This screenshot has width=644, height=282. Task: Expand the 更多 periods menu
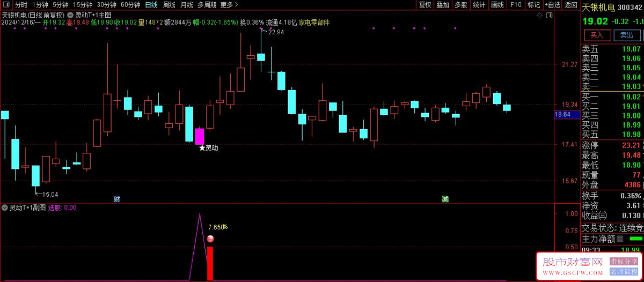tap(229, 5)
